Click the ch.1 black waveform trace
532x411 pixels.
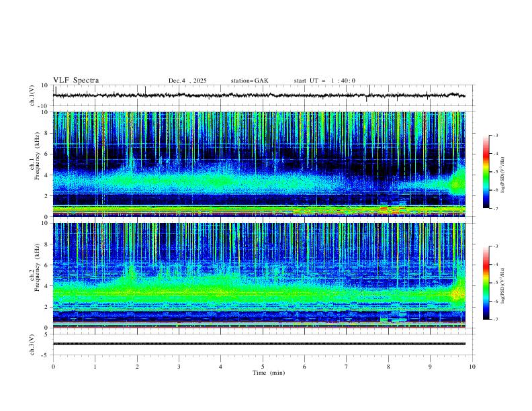click(259, 95)
